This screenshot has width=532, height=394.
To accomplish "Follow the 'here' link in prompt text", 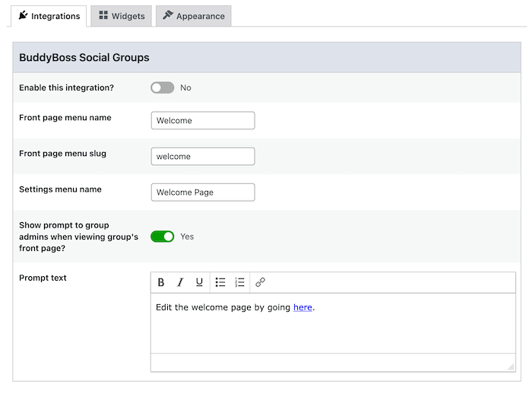I will [x=302, y=307].
